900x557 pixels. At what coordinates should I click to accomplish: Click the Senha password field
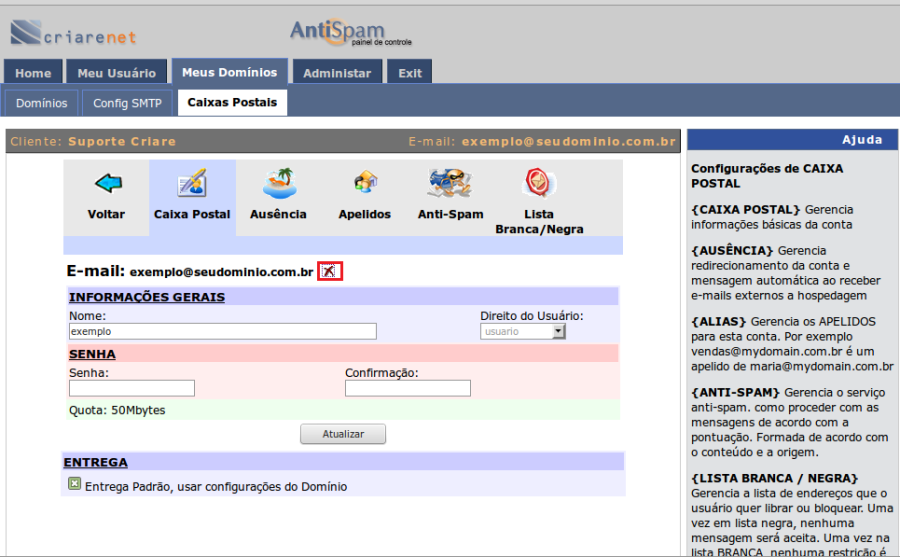pyautogui.click(x=132, y=389)
